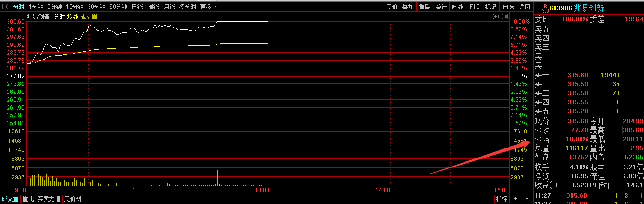Open the 周线 weekly chart
This screenshot has height=204, width=644.
pyautogui.click(x=153, y=7)
